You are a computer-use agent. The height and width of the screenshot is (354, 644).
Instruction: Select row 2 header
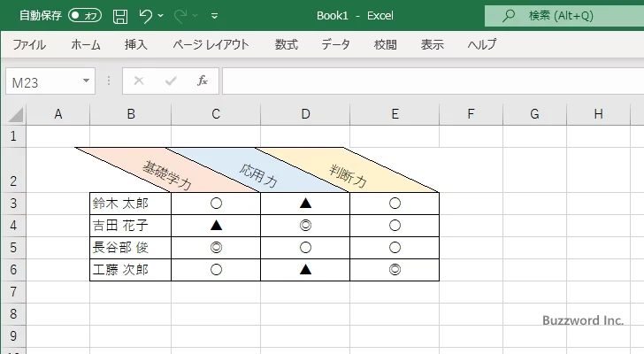tap(13, 170)
